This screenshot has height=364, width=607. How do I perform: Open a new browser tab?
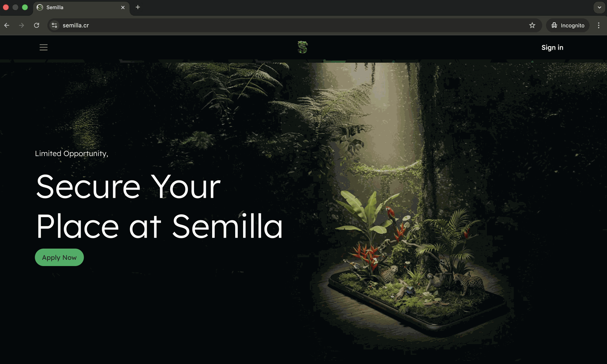138,7
